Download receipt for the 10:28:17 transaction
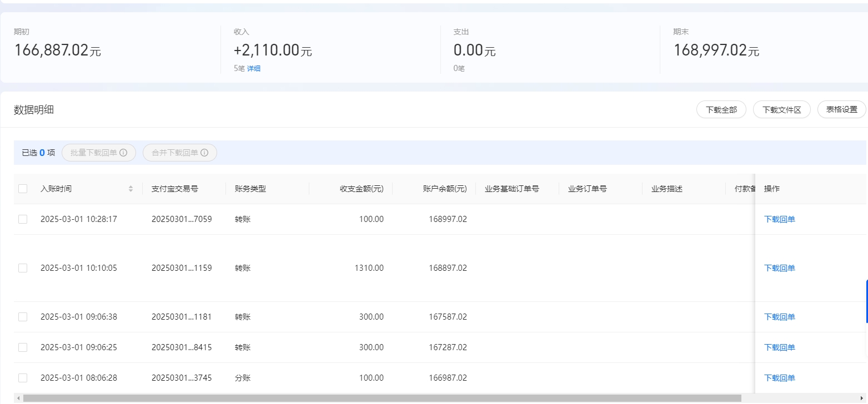Image resolution: width=868 pixels, height=404 pixels. click(x=780, y=219)
